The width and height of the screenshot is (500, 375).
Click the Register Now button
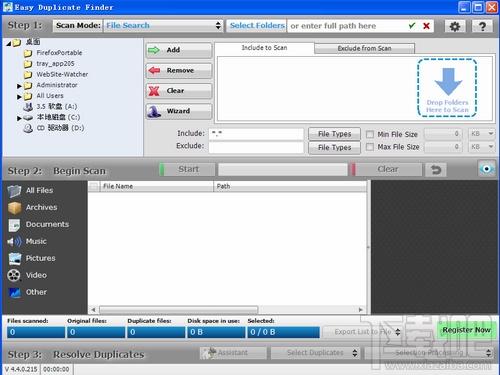[x=466, y=330]
